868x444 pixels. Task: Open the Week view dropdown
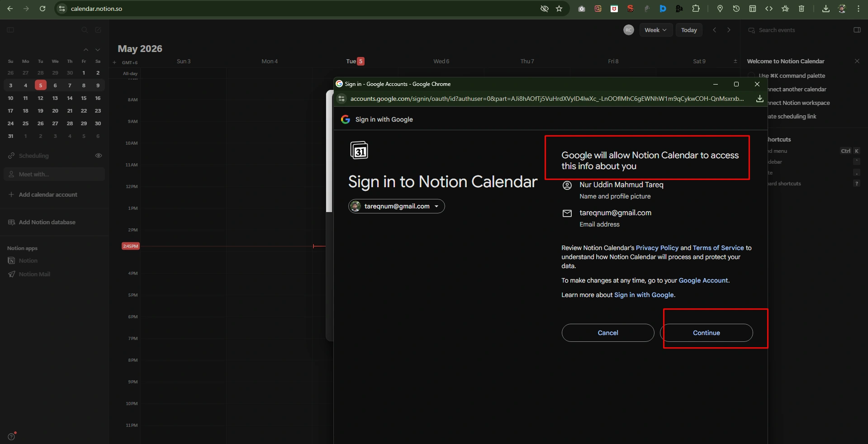656,30
